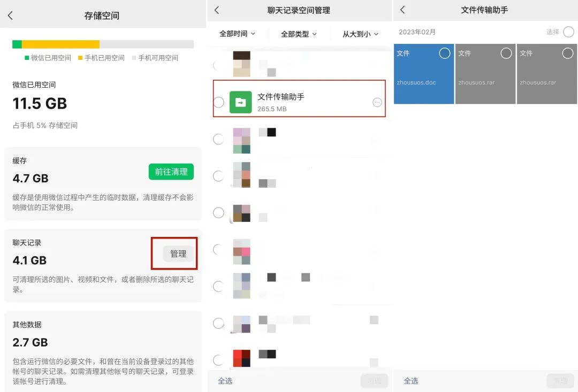Tap the 前往清理 green button

coord(171,172)
